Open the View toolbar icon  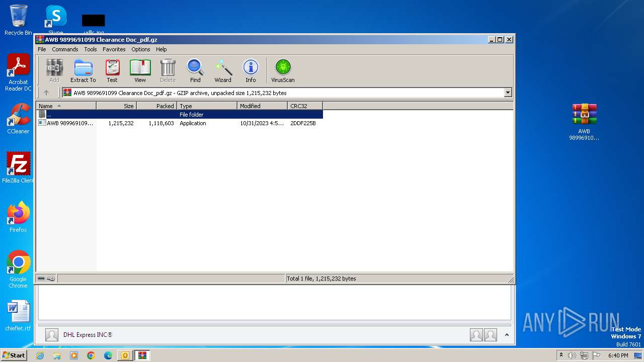[140, 71]
